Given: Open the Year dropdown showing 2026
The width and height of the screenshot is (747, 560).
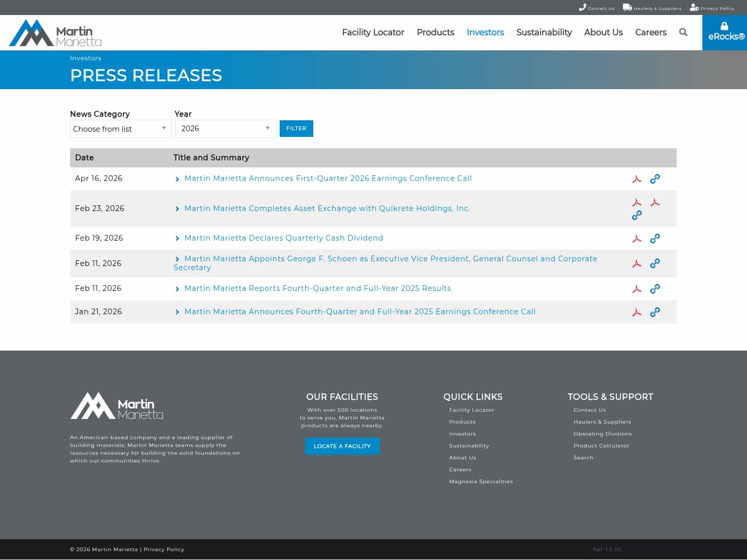Looking at the screenshot, I should 225,129.
